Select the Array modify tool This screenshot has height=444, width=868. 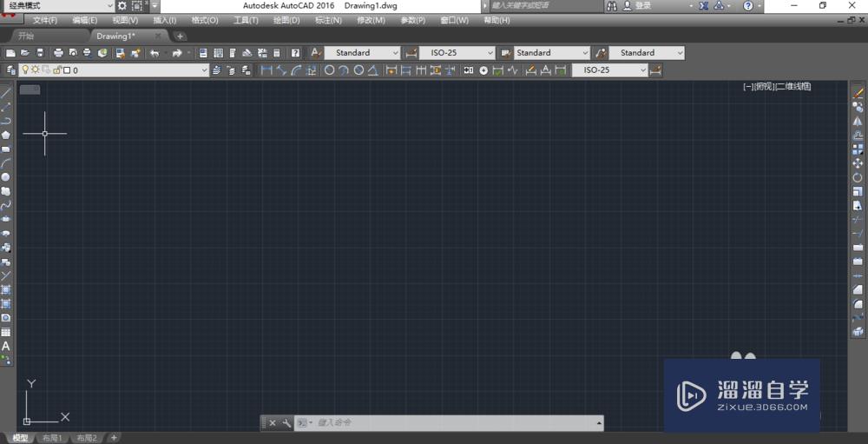point(858,149)
